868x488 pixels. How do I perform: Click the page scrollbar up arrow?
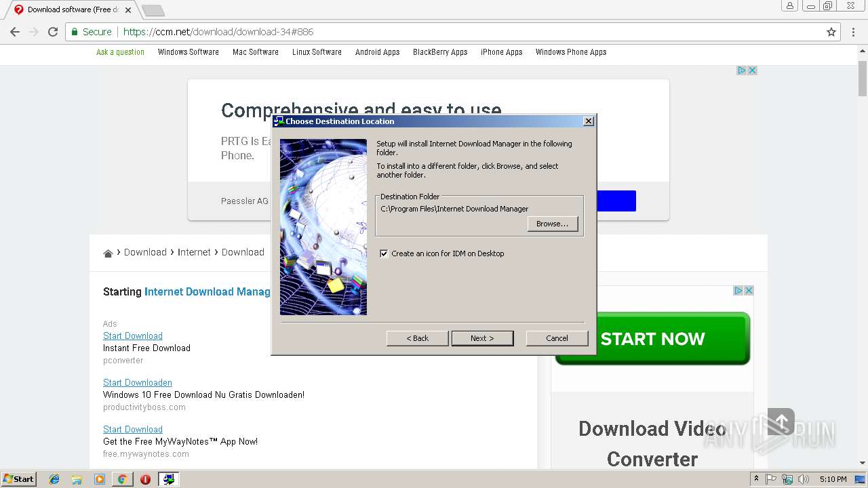click(863, 50)
